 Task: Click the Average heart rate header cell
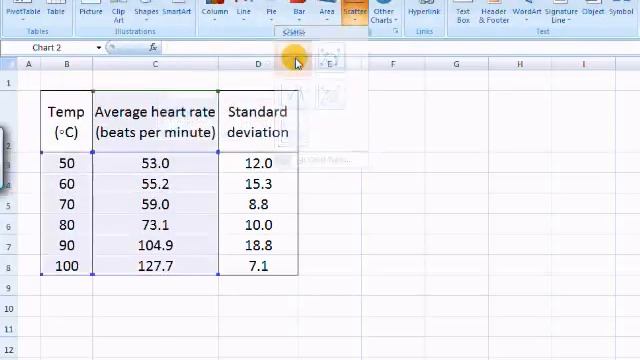tap(155, 122)
